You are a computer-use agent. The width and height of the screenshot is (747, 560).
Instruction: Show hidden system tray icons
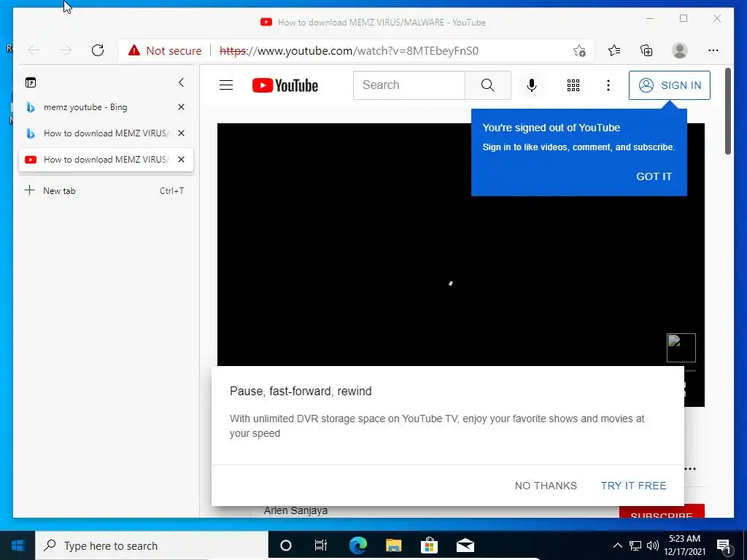pos(617,545)
